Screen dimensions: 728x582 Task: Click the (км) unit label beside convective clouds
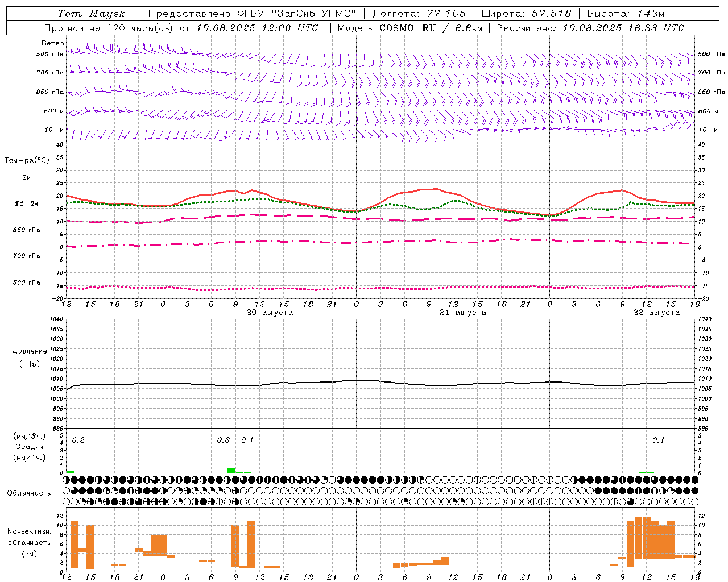[x=30, y=553]
